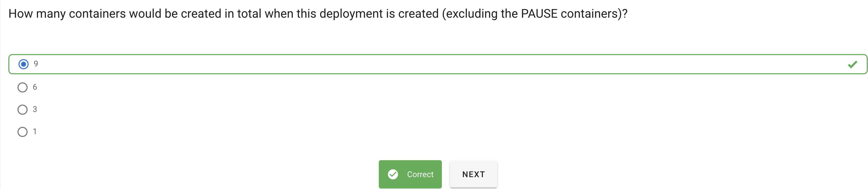This screenshot has height=189, width=868.
Task: Click the white check circle icon inside Correct
Action: point(393,174)
